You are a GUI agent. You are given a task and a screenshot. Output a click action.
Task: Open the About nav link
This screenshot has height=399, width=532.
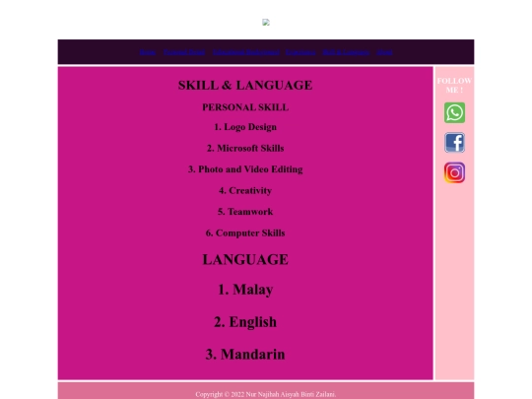[385, 52]
